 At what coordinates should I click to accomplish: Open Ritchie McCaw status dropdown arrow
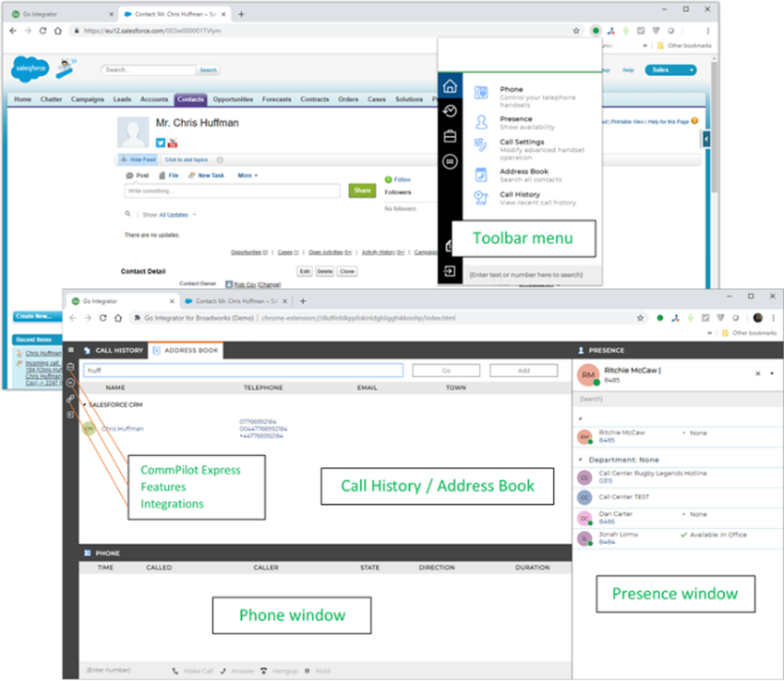[772, 373]
